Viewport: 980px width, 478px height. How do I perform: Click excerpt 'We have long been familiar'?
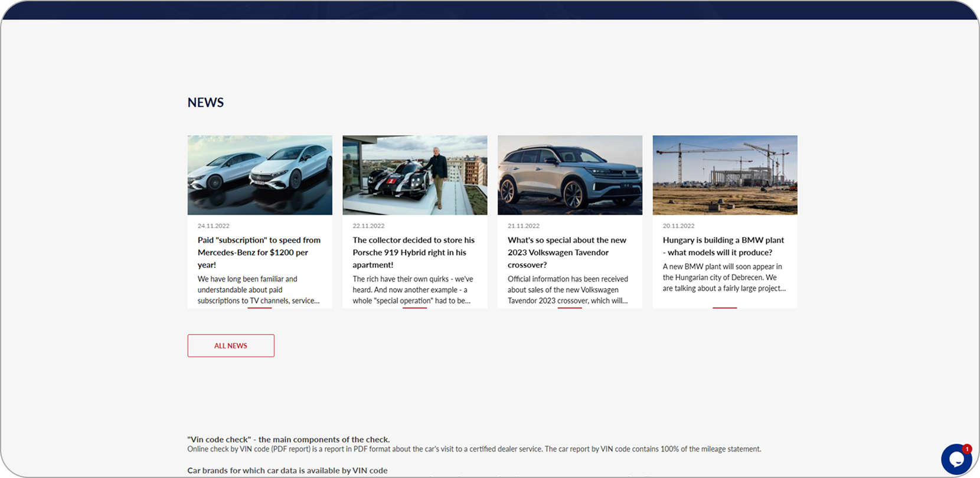tap(259, 290)
